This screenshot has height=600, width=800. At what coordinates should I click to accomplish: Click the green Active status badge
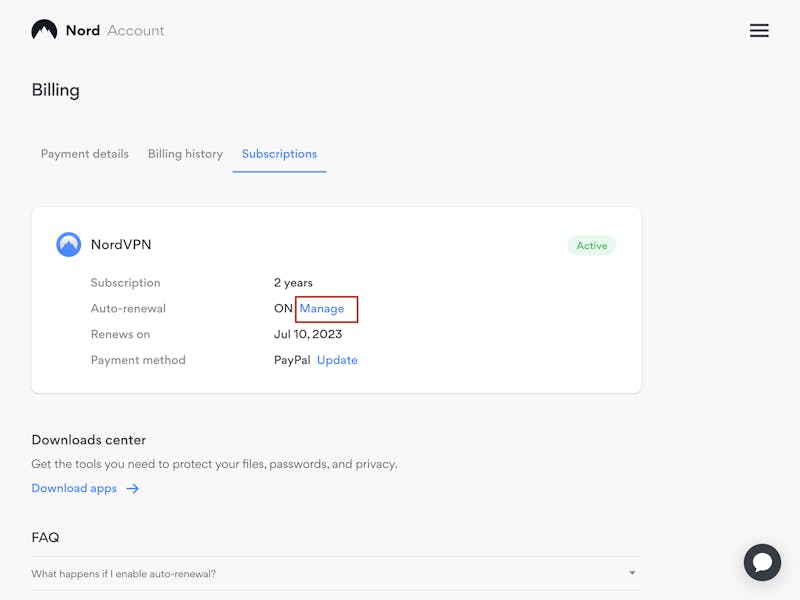tap(592, 246)
